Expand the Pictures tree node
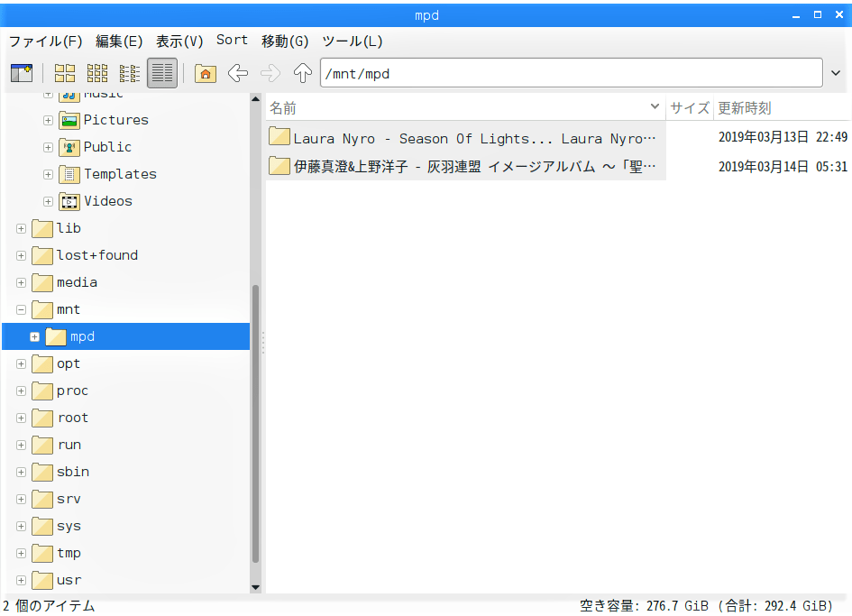Viewport: 852px width, 616px height. click(49, 120)
